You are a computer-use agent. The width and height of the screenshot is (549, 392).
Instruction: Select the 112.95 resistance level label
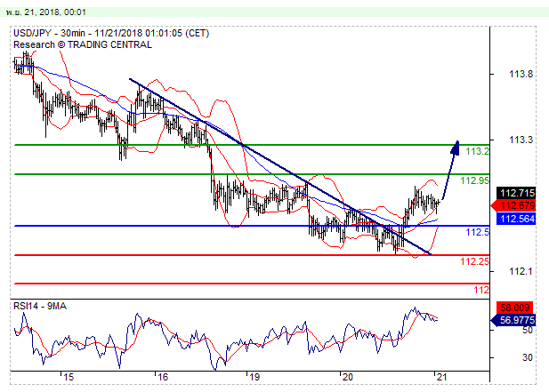tap(473, 180)
